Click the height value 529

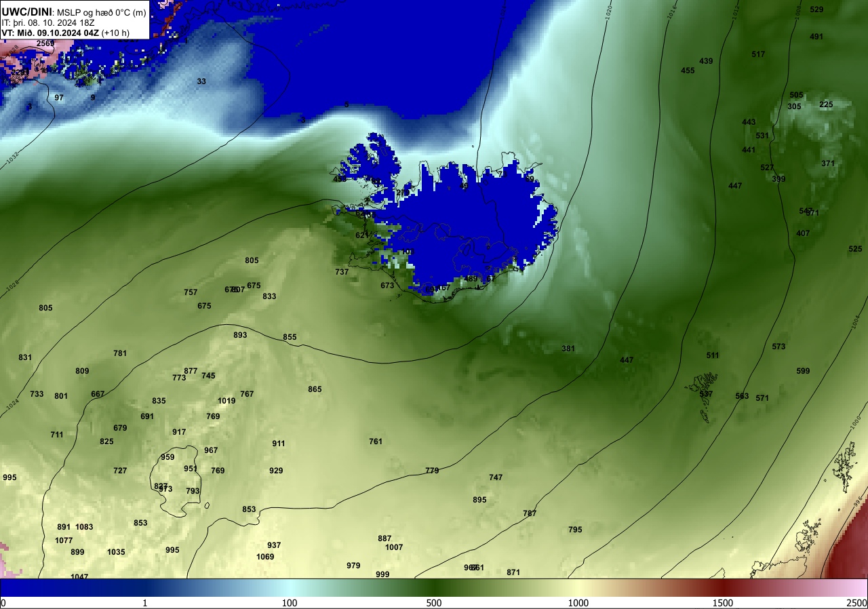click(816, 9)
